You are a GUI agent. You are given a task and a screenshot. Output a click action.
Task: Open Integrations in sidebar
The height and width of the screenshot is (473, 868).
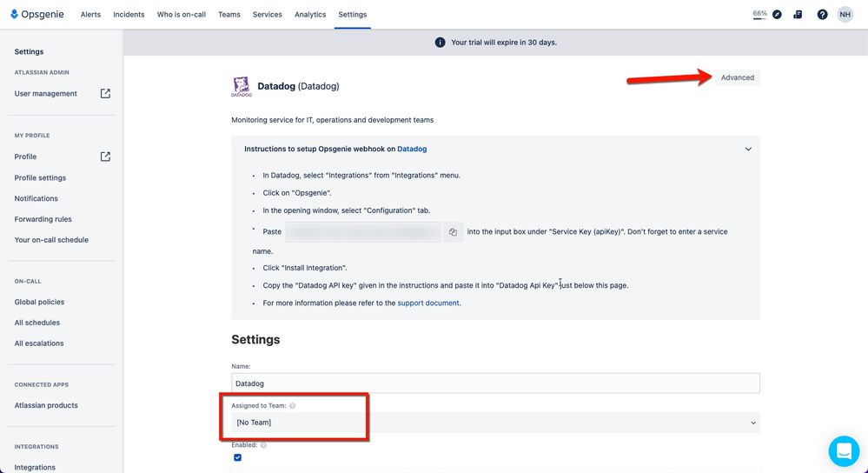click(35, 468)
